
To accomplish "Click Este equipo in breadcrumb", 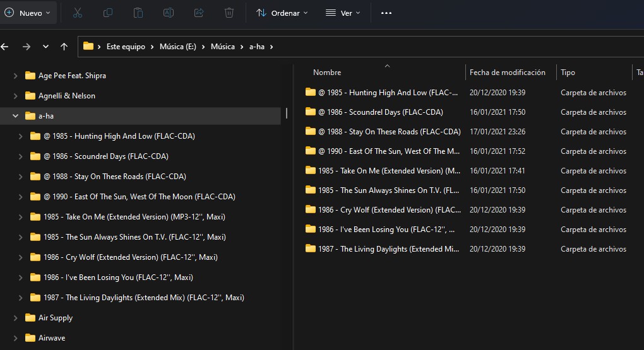I will point(126,47).
